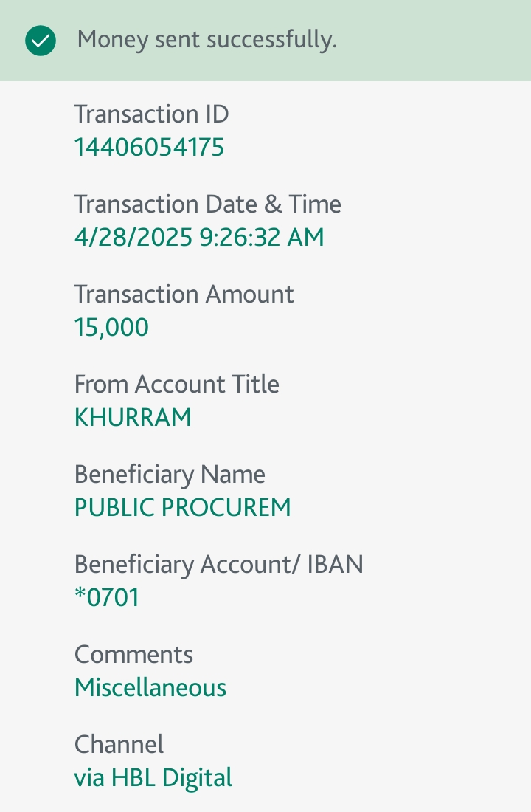Tap the Transaction Date & Time label

[207, 204]
